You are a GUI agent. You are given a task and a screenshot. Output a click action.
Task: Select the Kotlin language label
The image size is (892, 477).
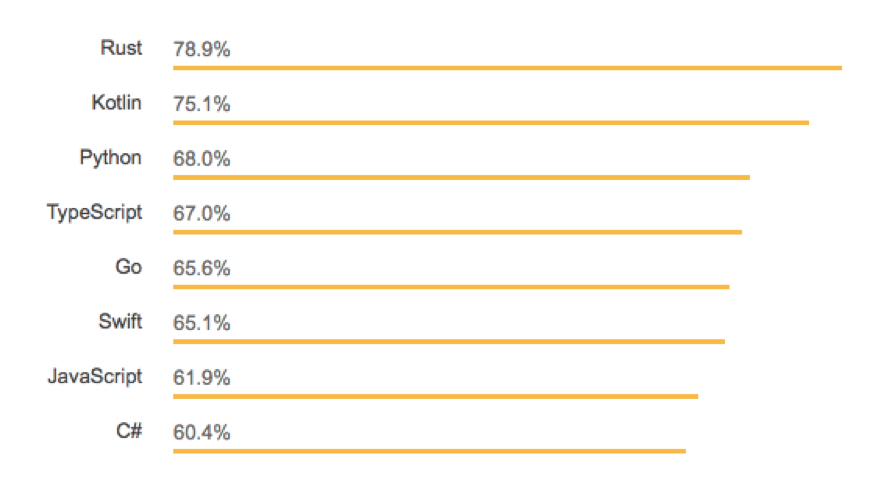117,102
